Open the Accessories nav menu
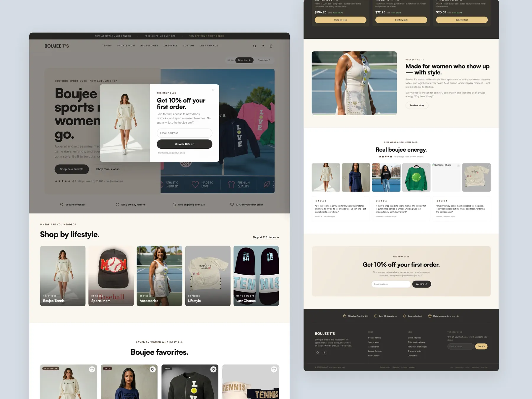This screenshot has height=399, width=532. [x=149, y=46]
